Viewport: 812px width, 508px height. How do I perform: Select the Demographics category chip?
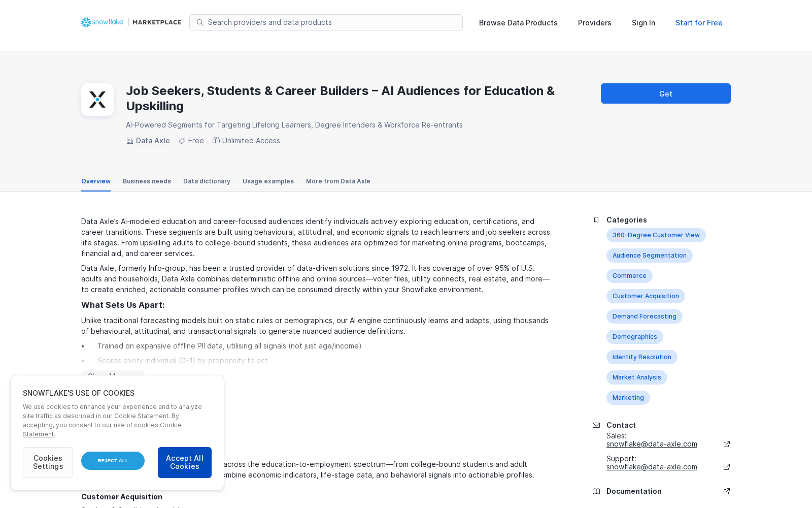pos(635,337)
